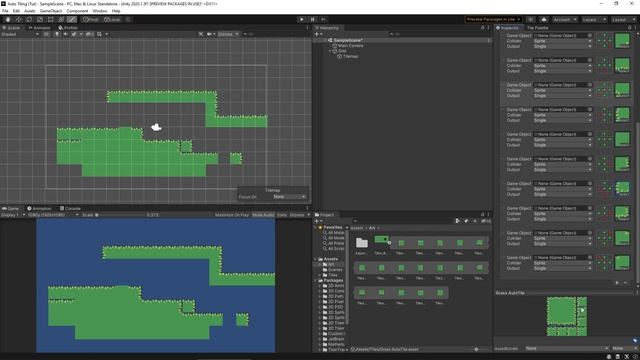Toggle scene audio icon in Scene toolbar
This screenshot has width=640, height=360.
pyautogui.click(x=65, y=34)
